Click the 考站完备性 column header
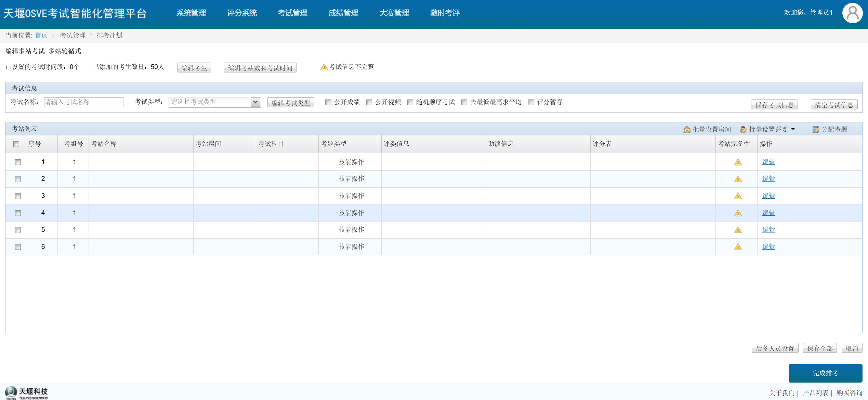This screenshot has width=868, height=400. (x=736, y=144)
